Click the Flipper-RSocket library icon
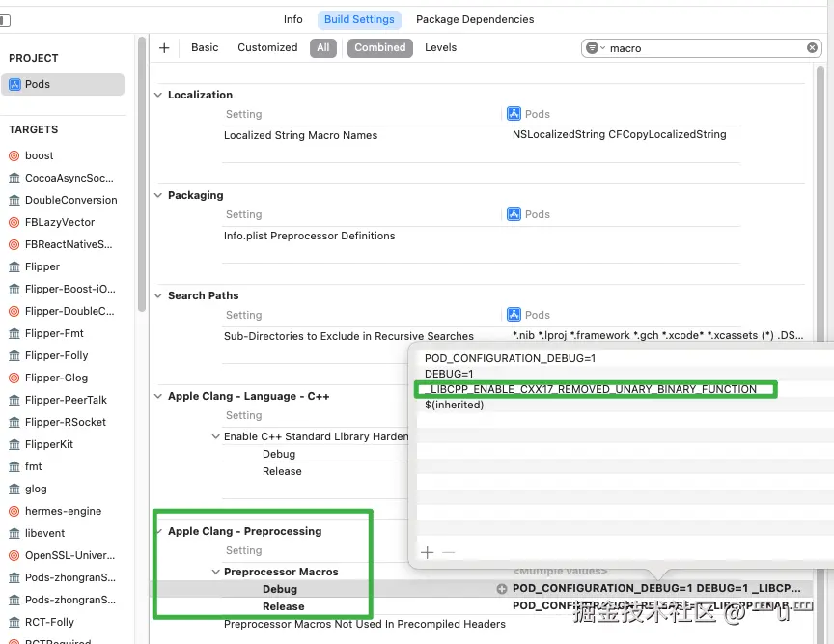This screenshot has width=834, height=644. coord(14,422)
